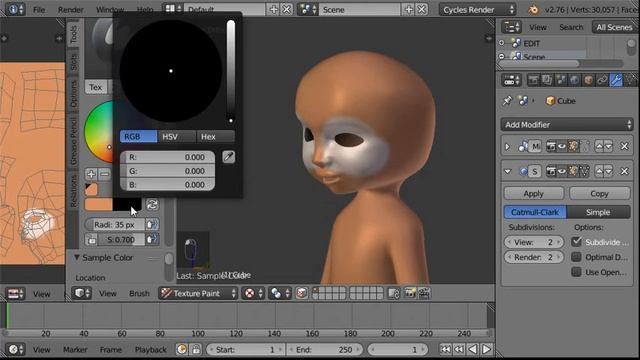Switch color picker to HSV tab

tap(176, 136)
